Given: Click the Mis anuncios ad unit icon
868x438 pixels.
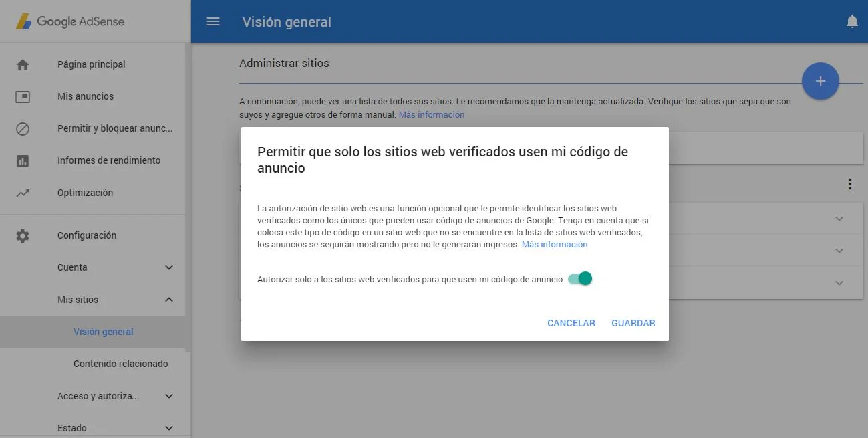Looking at the screenshot, I should [23, 96].
